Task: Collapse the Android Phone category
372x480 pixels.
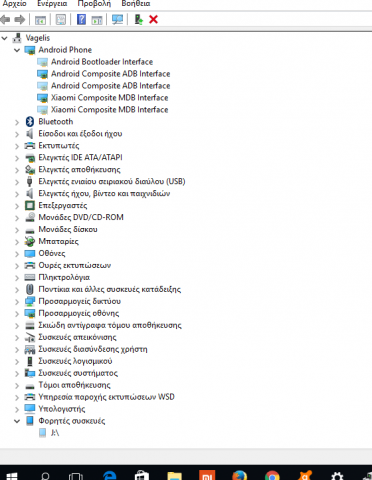Action: (17, 50)
